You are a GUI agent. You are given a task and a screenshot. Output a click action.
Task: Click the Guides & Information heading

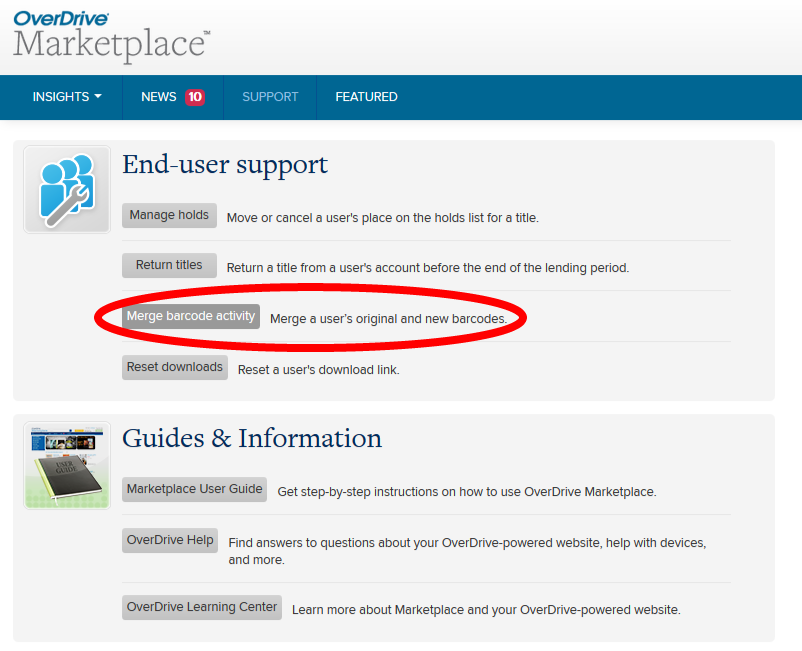click(252, 439)
